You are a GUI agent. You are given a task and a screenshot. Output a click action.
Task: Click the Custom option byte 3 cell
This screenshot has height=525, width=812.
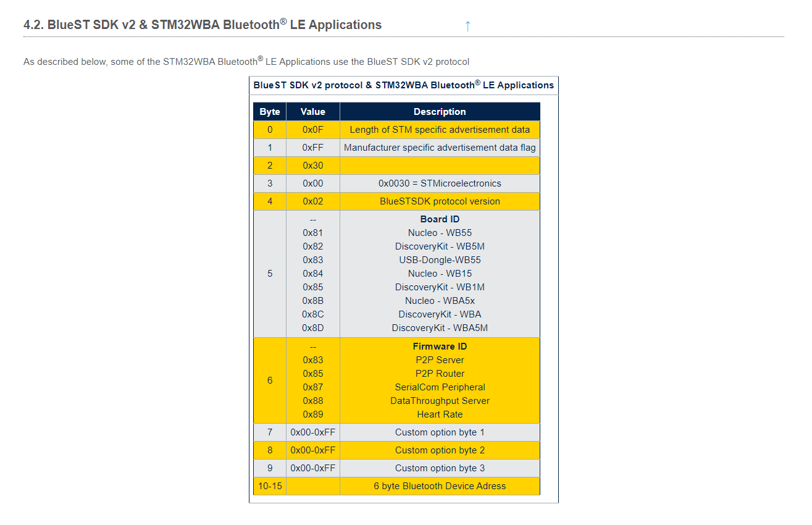tap(440, 468)
